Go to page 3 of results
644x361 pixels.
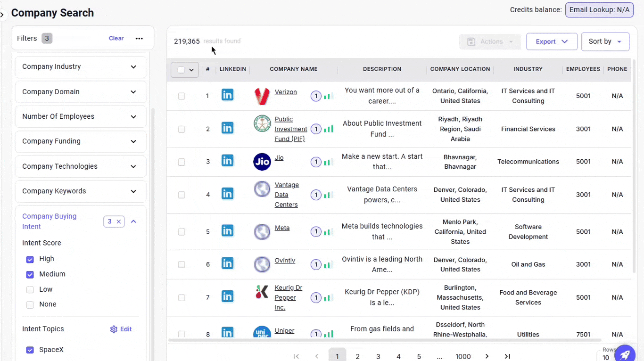click(x=378, y=356)
